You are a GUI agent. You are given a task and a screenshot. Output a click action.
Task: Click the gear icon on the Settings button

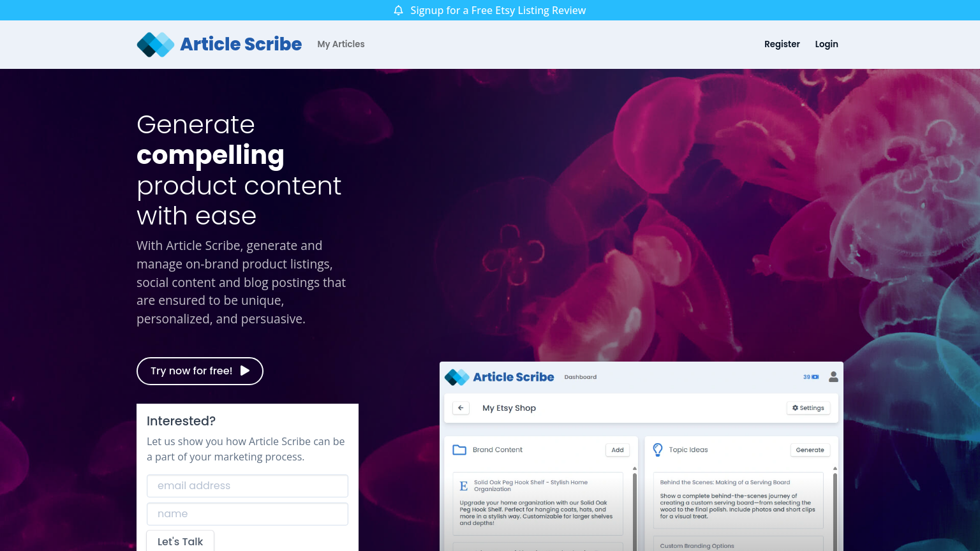coord(795,408)
